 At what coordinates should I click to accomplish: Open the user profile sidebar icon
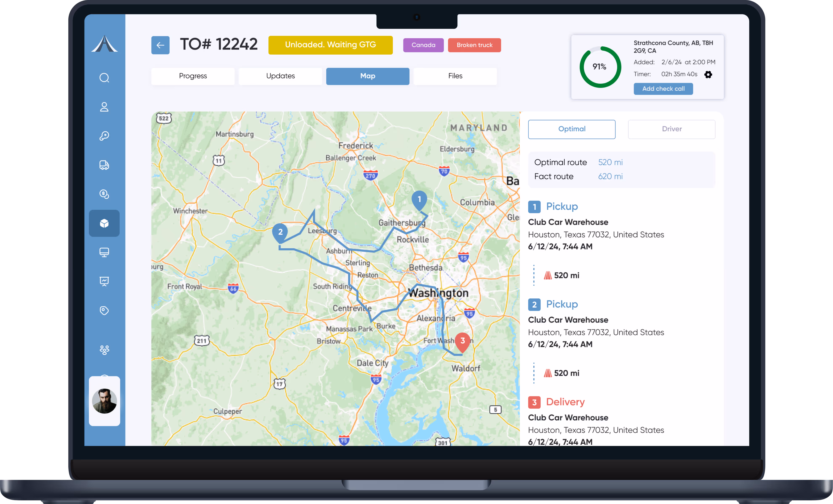(104, 107)
